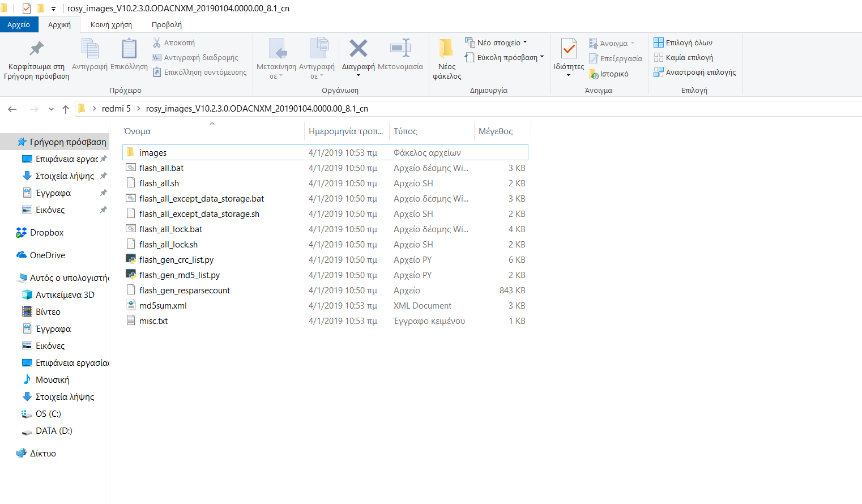The image size is (862, 504).
Task: Open the Αρχείο (File) menu tab
Action: point(19,25)
